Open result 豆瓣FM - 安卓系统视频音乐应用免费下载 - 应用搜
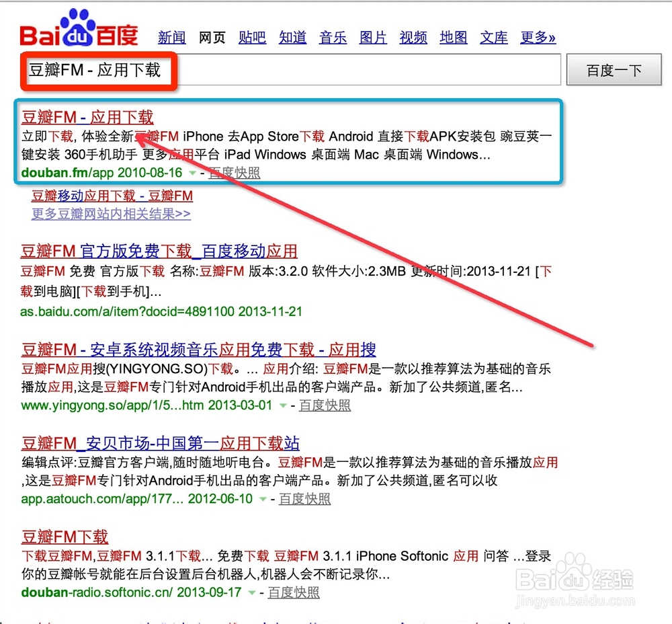 point(198,350)
